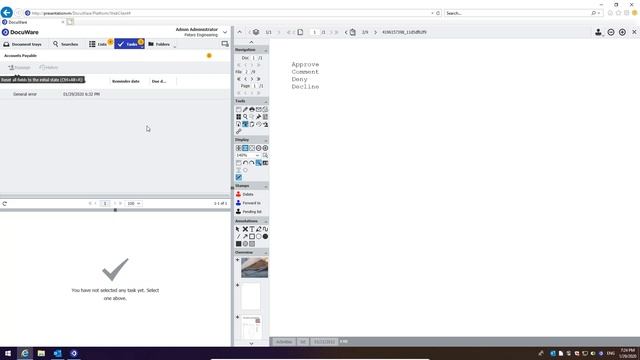Open the page size 100 dropdown
The width and height of the screenshot is (640, 360).
tap(133, 203)
